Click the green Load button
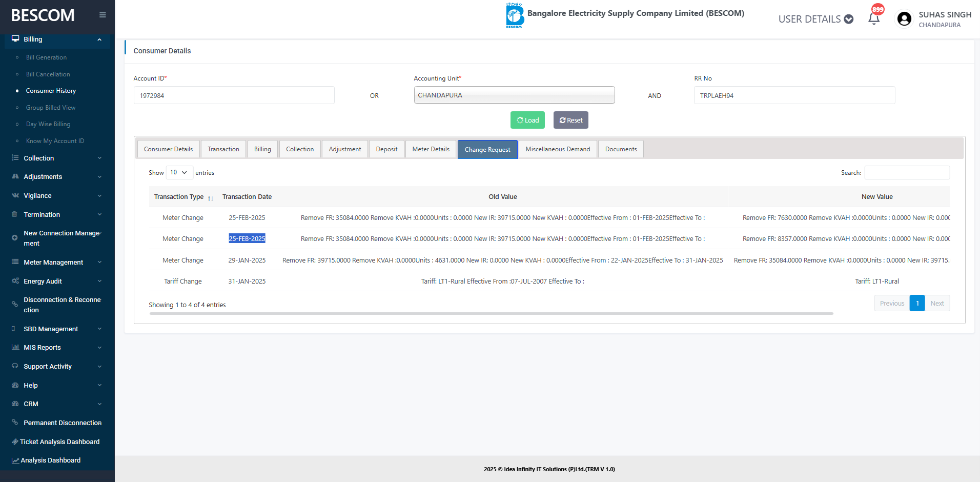 [527, 120]
